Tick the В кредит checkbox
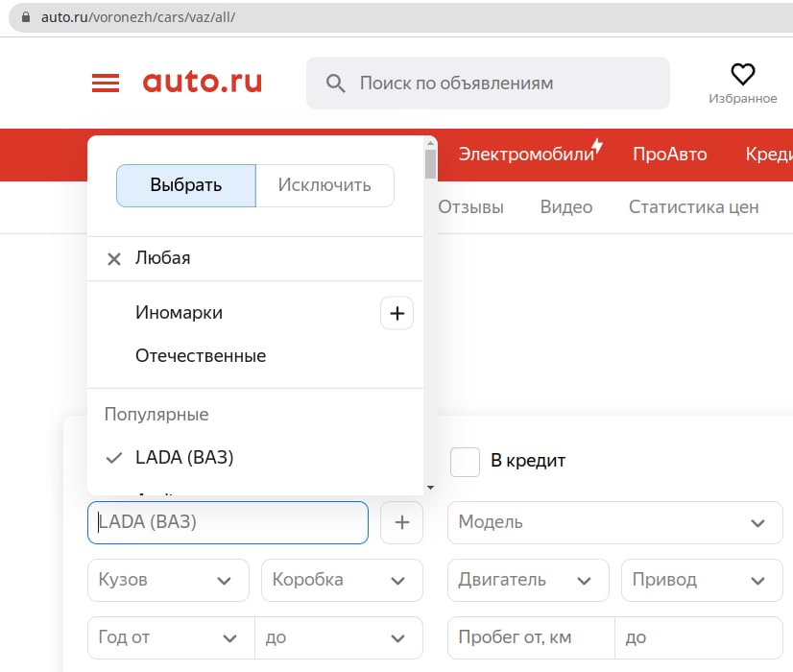 coord(465,462)
